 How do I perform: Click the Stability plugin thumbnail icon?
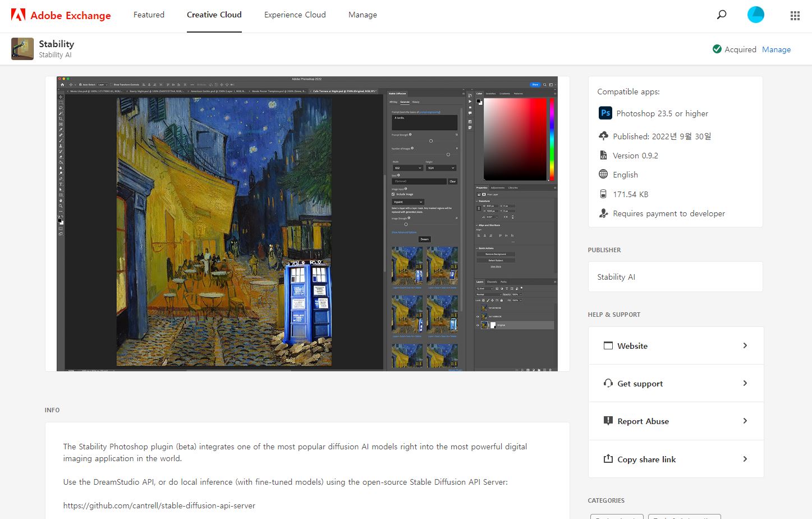click(22, 49)
